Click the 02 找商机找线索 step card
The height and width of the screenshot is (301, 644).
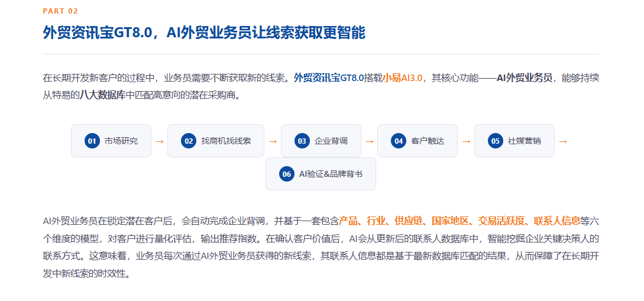[216, 141]
